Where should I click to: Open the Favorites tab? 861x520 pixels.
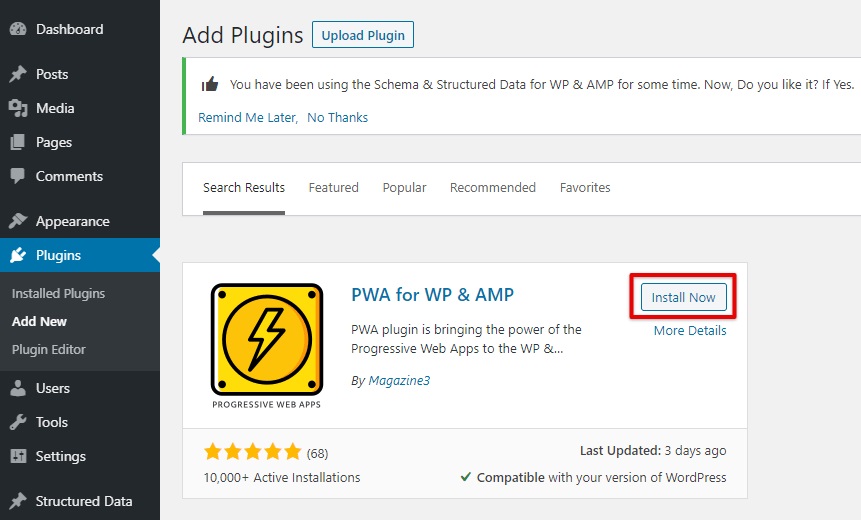pos(585,188)
